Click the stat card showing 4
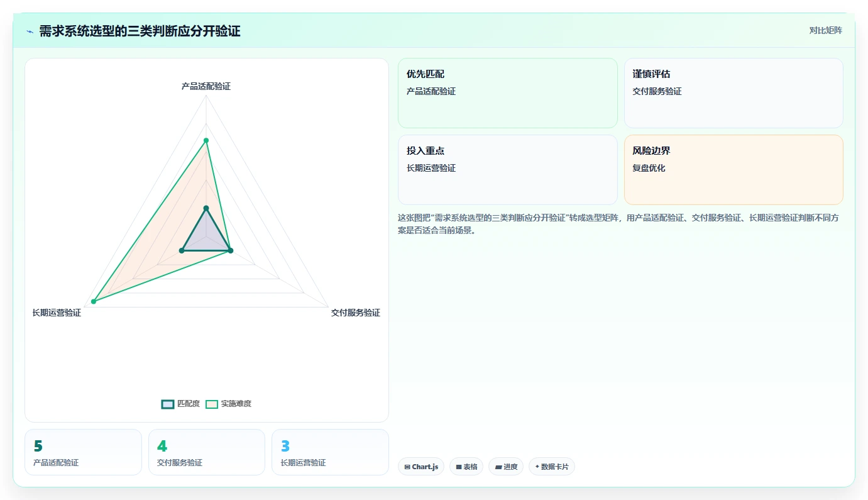Viewport: 868px width, 500px height. 207,452
